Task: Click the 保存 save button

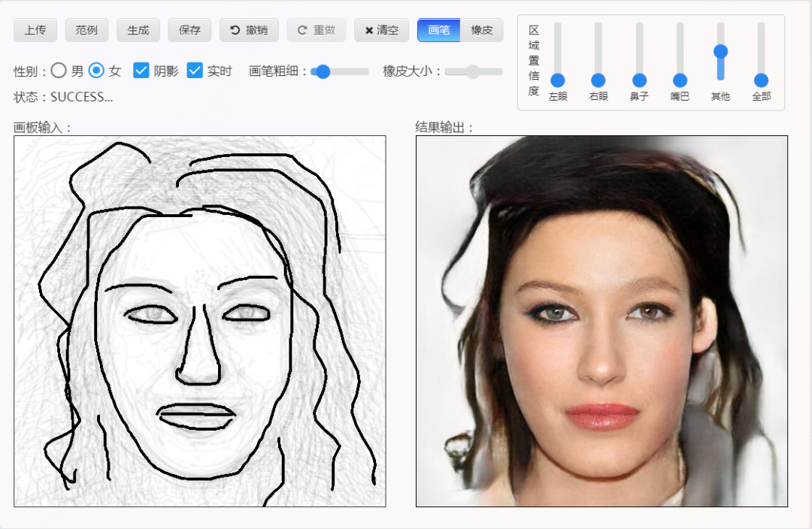Action: pyautogui.click(x=189, y=30)
